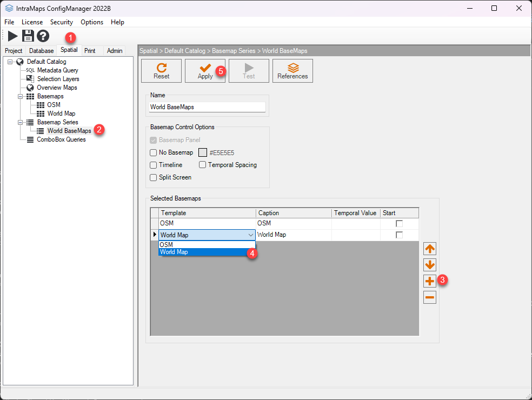Click the orange move up arrow
The height and width of the screenshot is (400, 532).
click(430, 249)
